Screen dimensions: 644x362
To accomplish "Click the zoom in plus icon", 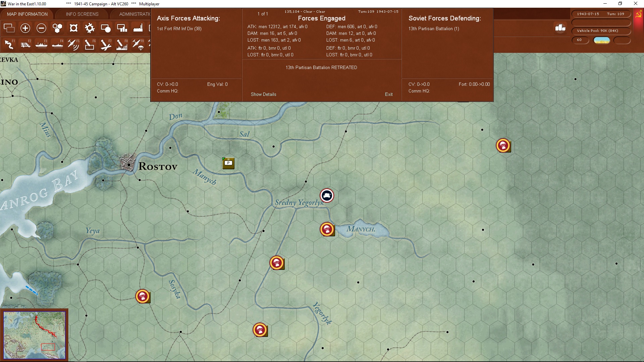I will tap(25, 28).
